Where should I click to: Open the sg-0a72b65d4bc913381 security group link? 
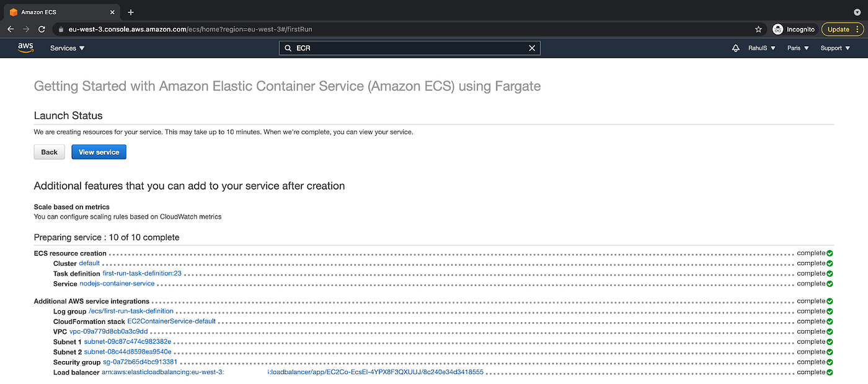[140, 362]
